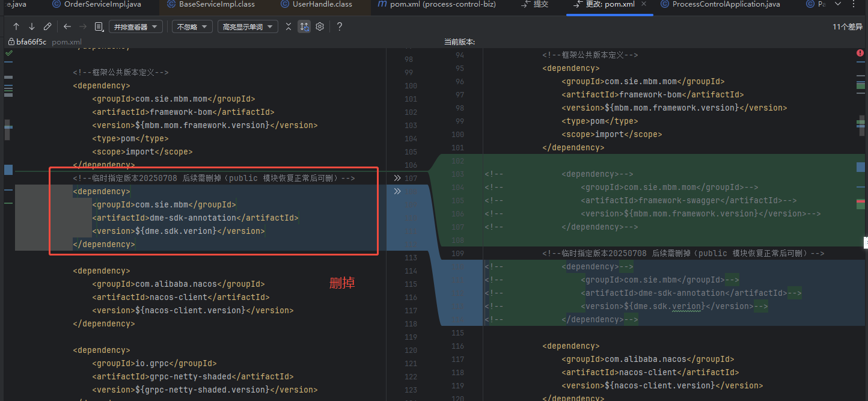868x401 pixels.
Task: Open diff settings gear icon
Action: [x=320, y=26]
